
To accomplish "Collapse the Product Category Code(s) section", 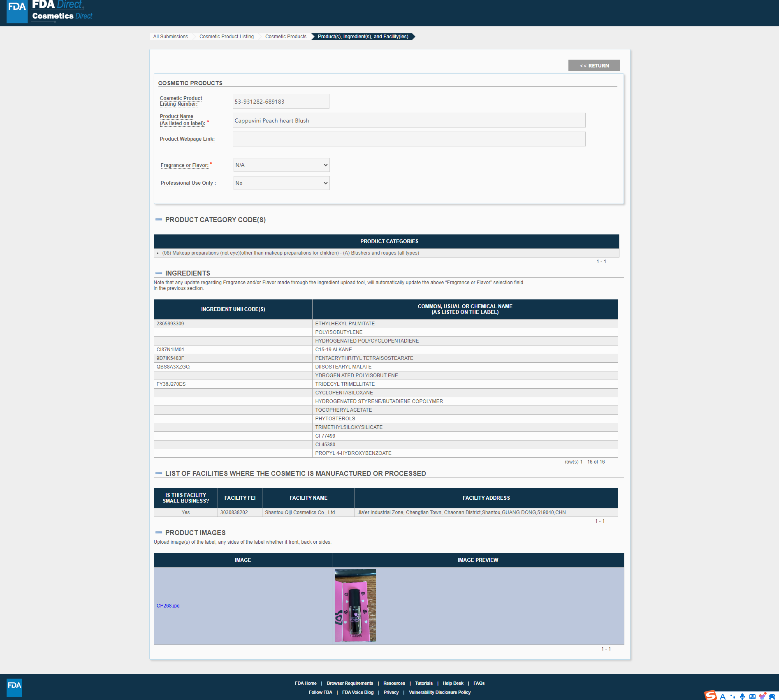I will point(159,220).
